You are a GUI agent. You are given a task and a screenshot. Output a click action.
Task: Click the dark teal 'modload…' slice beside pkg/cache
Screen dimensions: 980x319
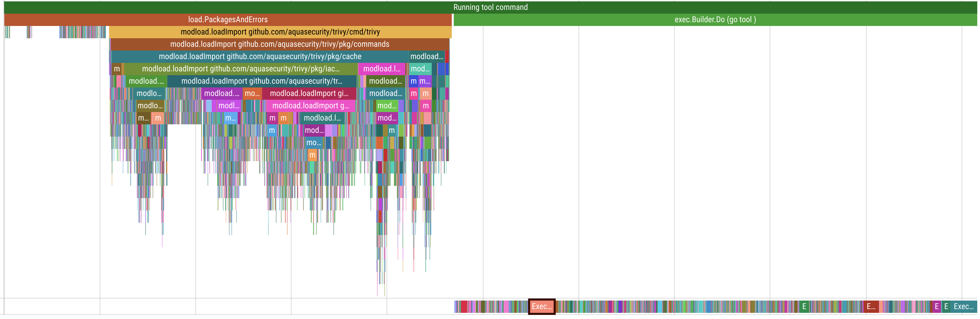click(427, 56)
